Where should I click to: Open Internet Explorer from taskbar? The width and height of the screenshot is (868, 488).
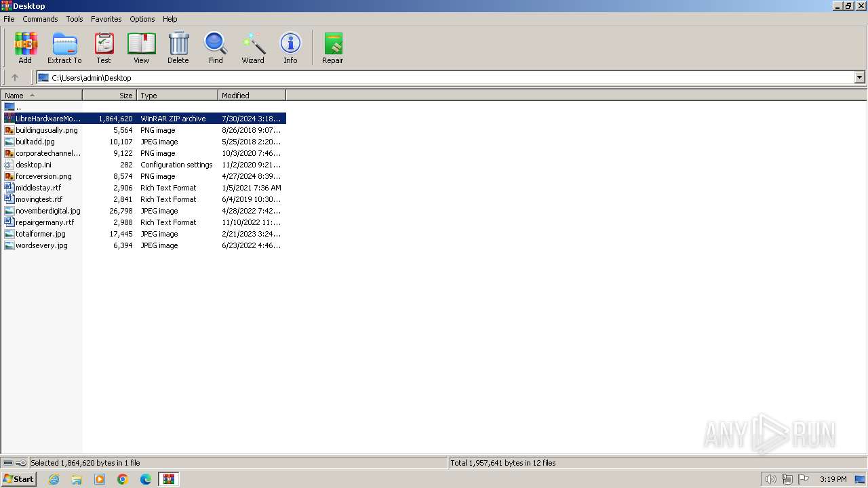(x=54, y=479)
